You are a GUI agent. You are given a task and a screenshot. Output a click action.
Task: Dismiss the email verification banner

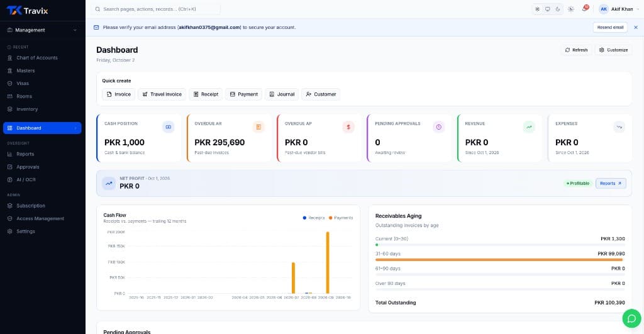pyautogui.click(x=636, y=28)
